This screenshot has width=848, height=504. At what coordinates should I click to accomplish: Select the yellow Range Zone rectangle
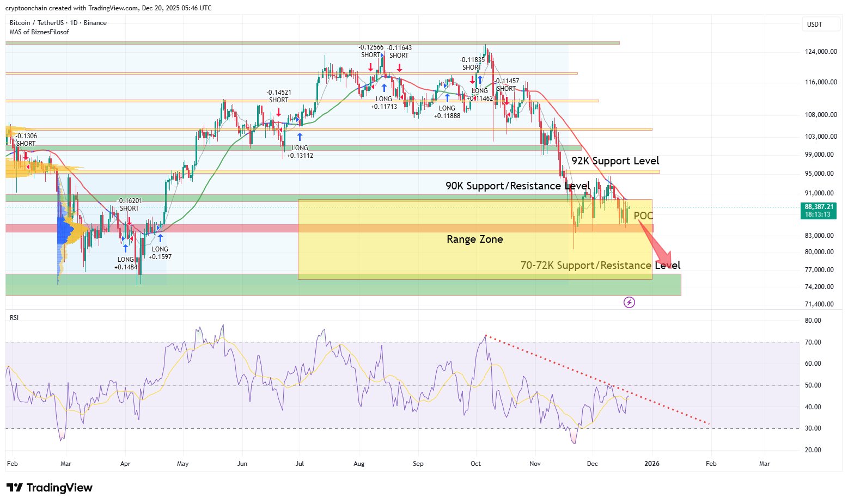coord(474,239)
